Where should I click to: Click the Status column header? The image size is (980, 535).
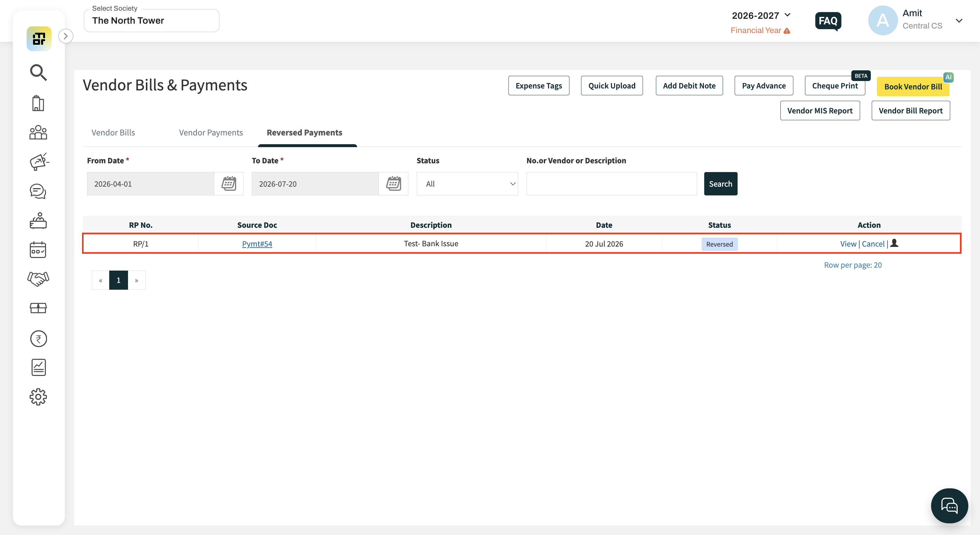[719, 225]
